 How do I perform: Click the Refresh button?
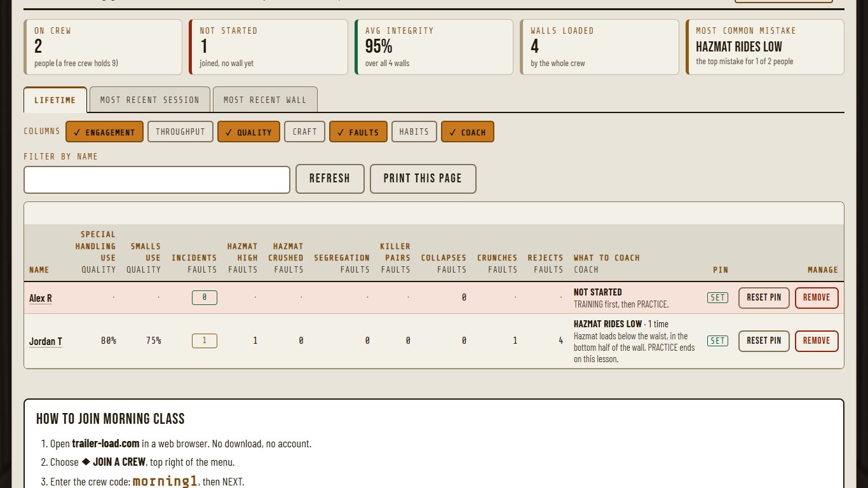pyautogui.click(x=330, y=179)
